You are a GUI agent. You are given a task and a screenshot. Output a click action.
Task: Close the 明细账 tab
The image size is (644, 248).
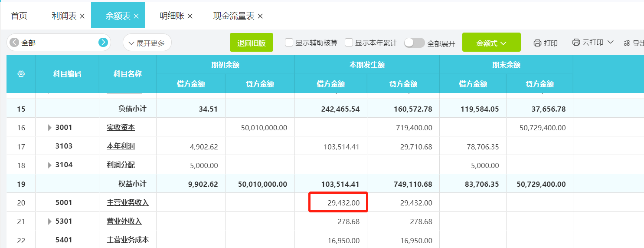(x=190, y=16)
